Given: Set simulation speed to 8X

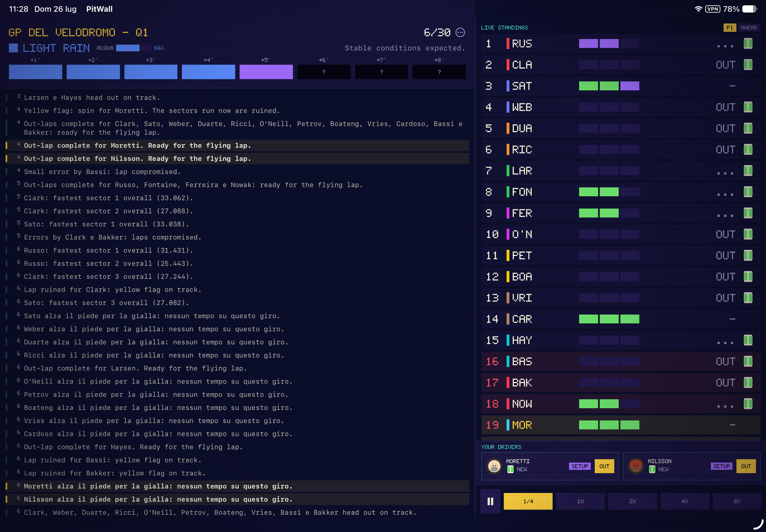Looking at the screenshot, I should point(737,501).
